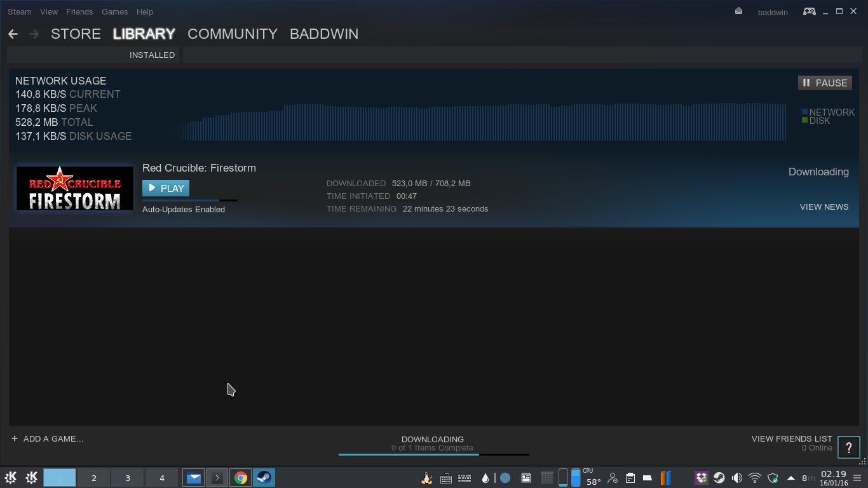Open the panel hamburger settings icon
The height and width of the screenshot is (488, 868).
[857, 478]
